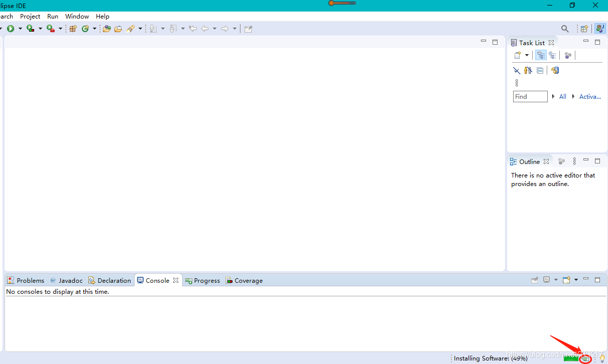Click the Search flashlight toolbar icon
The height and width of the screenshot is (364, 608).
pos(131,29)
